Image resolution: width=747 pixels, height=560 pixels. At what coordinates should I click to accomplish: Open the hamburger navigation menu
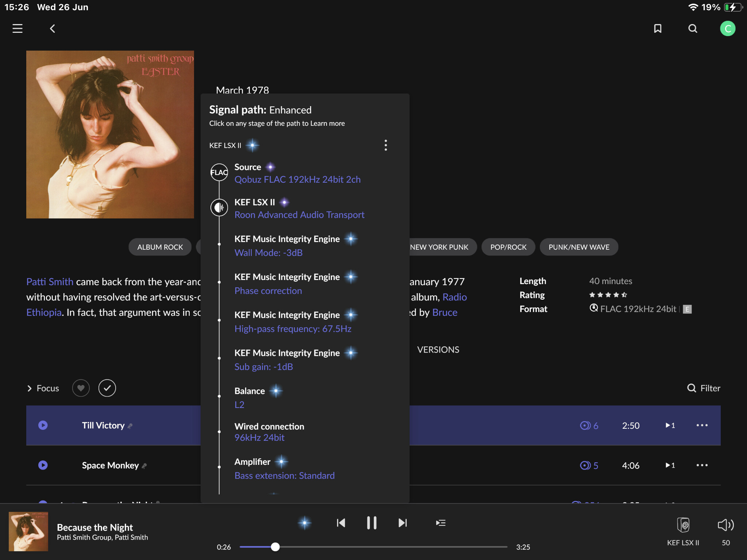[18, 28]
